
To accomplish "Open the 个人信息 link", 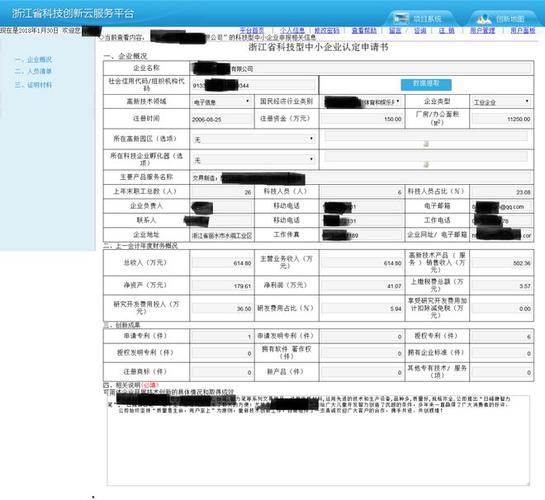I will pos(292,31).
